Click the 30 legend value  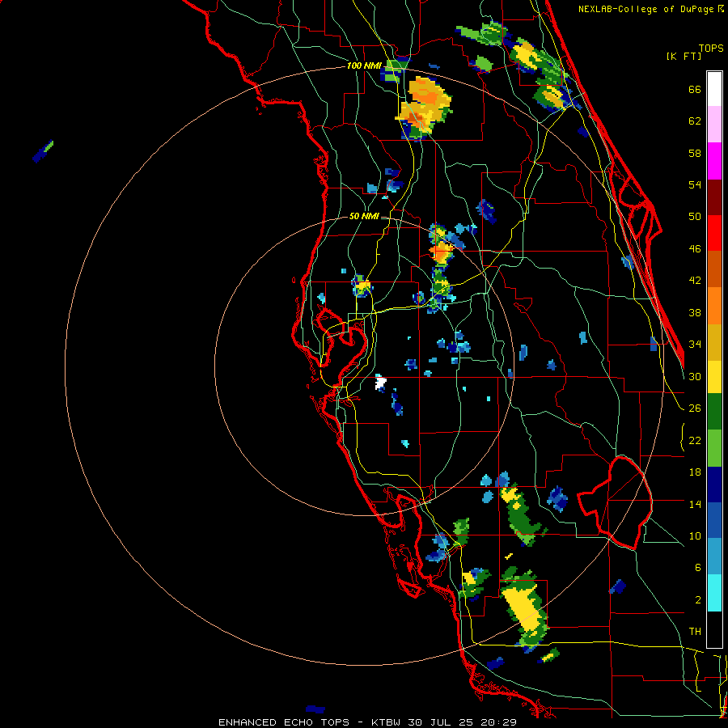(x=695, y=376)
